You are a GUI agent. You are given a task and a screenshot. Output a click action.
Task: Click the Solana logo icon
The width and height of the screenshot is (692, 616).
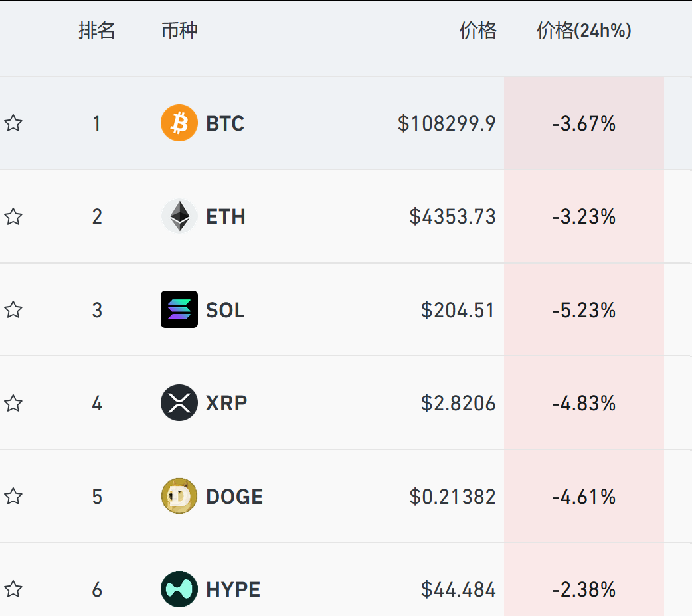(179, 309)
